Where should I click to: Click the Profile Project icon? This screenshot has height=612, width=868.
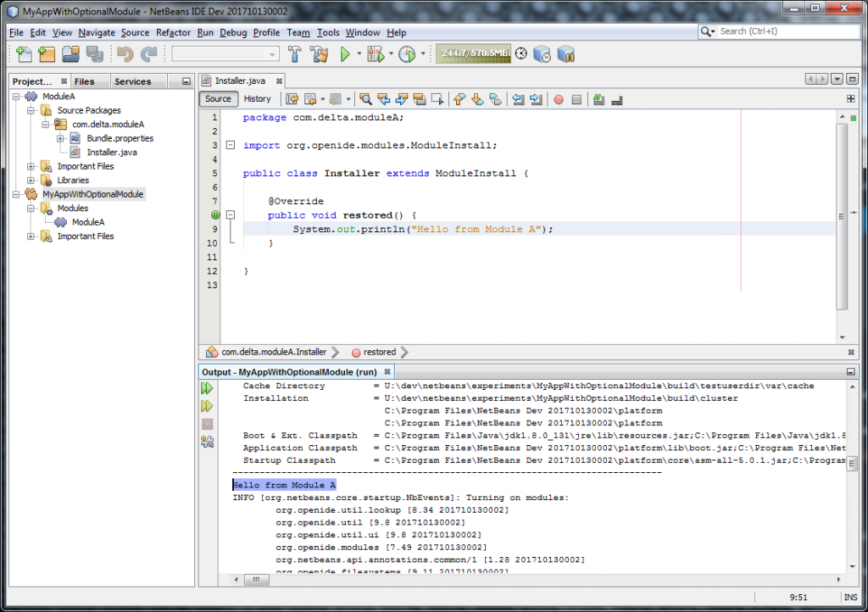[x=407, y=54]
